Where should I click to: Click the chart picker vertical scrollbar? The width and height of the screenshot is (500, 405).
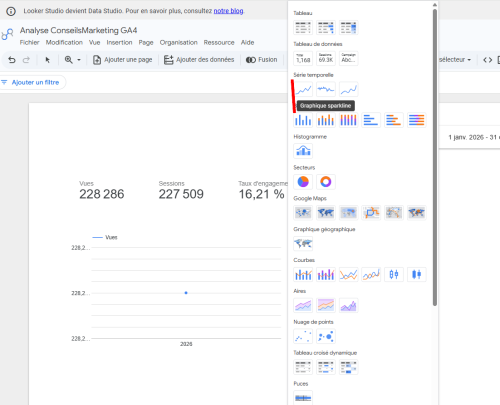pos(435,157)
